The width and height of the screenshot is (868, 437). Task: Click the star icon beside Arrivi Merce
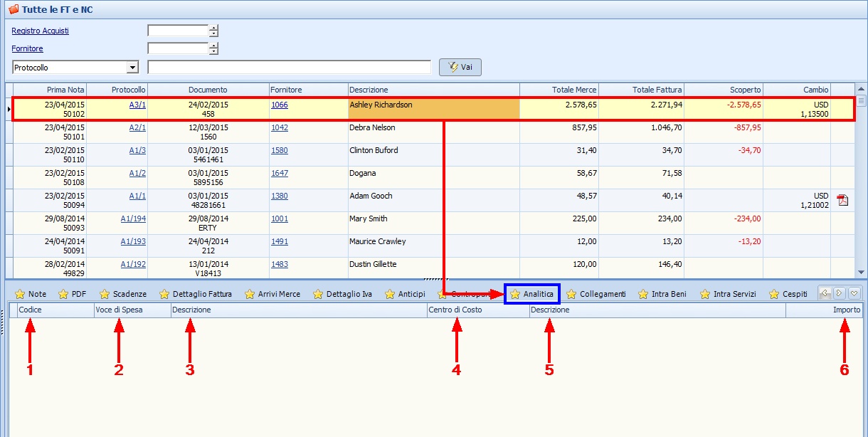(250, 294)
